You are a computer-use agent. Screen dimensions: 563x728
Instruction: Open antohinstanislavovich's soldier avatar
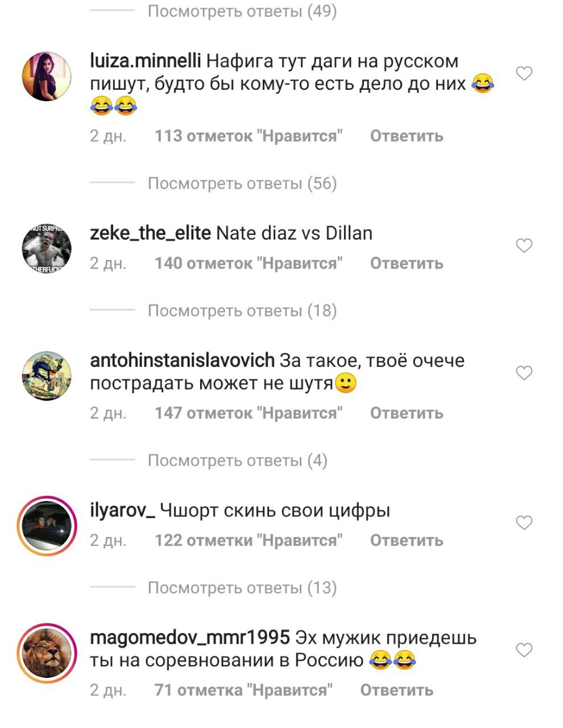click(x=47, y=376)
